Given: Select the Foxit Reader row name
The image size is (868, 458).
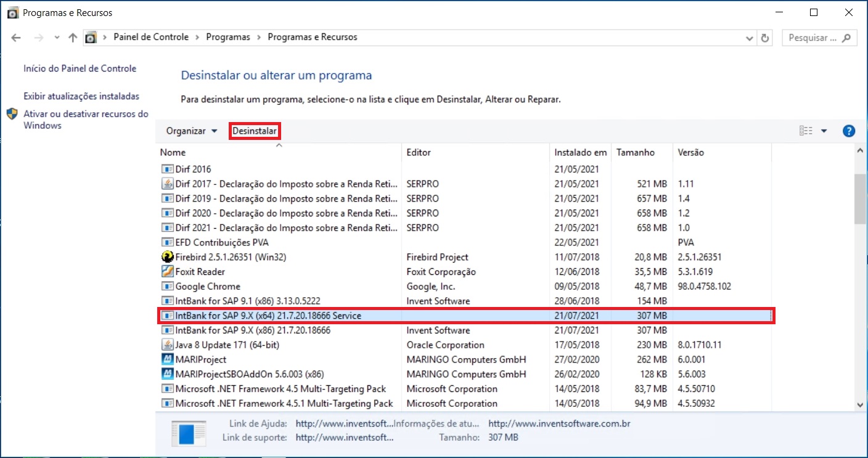Looking at the screenshot, I should 200,272.
